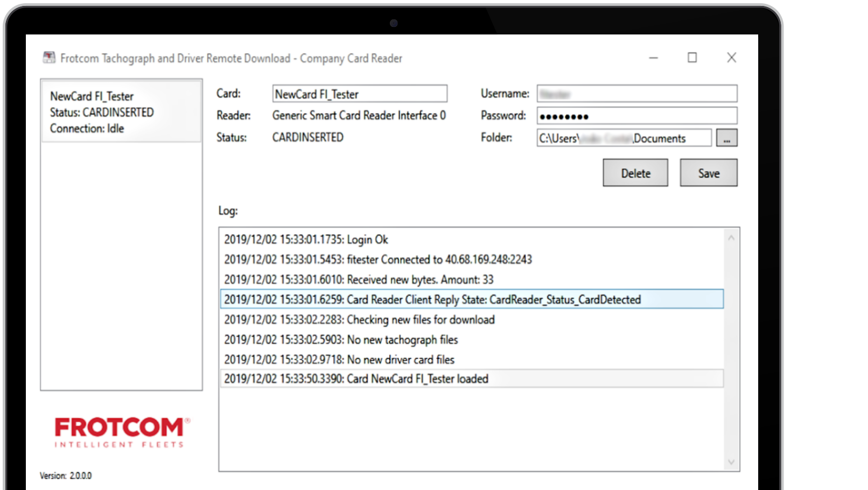Screen dimensions: 868x490
Task: Edit the Card name field
Action: [x=360, y=94]
